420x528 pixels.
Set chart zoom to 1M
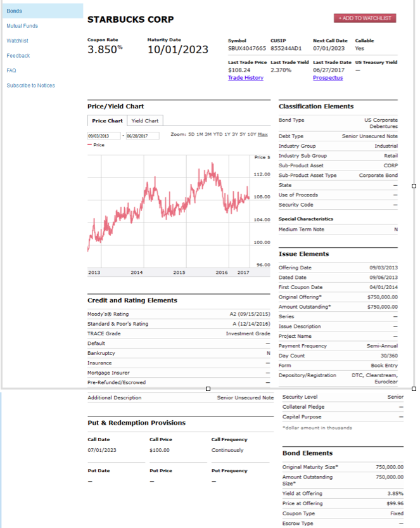[200, 134]
